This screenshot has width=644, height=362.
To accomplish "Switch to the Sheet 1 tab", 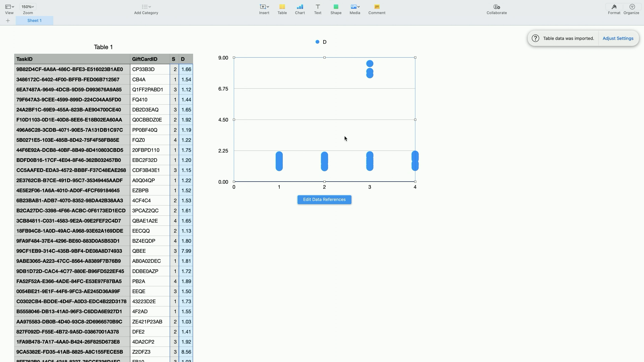I will click(35, 21).
